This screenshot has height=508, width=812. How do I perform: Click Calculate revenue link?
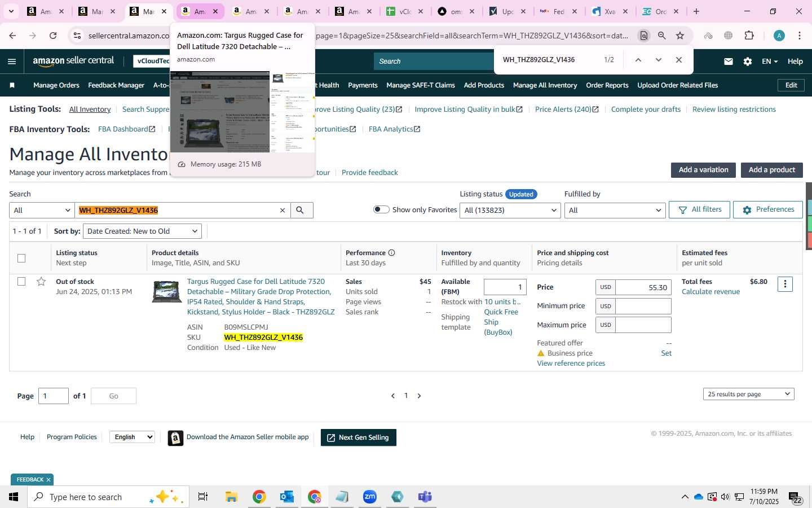coord(710,292)
